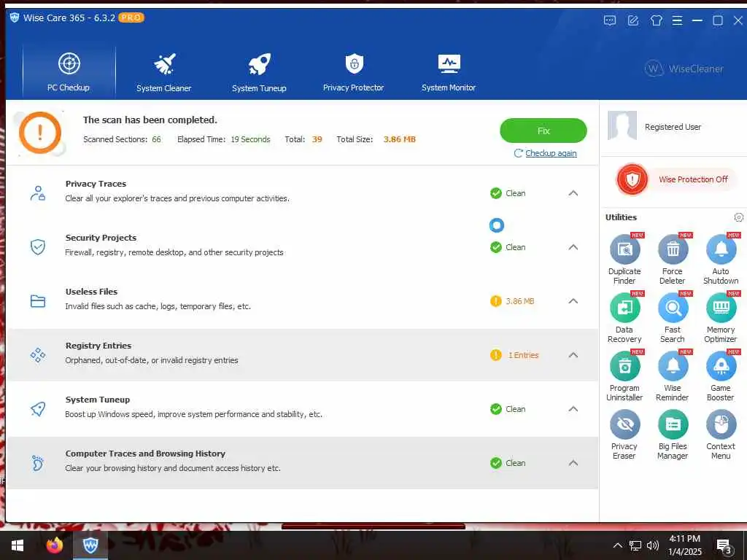Open the Duplicate Finder utility

(624, 259)
